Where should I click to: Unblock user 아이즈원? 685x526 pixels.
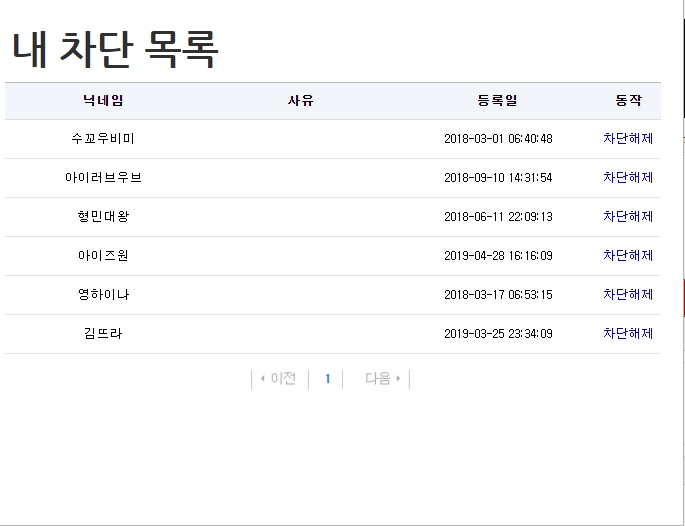point(627,255)
